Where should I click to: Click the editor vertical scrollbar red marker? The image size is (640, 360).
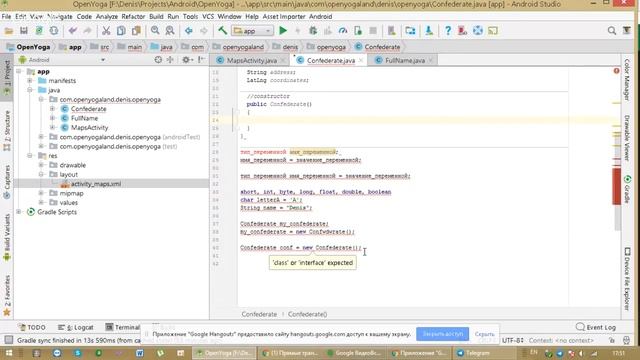[x=616, y=186]
